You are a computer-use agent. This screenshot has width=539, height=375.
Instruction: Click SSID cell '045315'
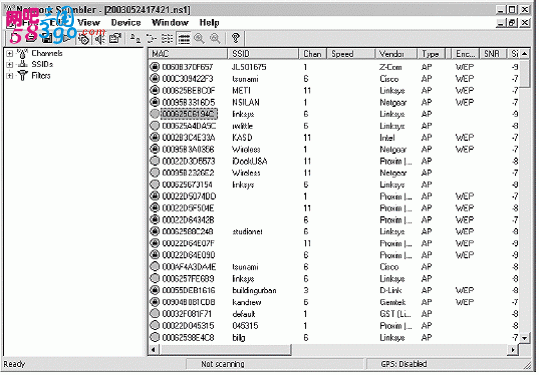(x=245, y=326)
